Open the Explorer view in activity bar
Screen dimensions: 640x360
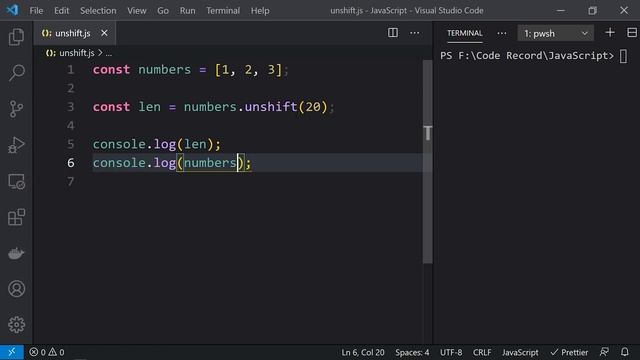point(16,37)
